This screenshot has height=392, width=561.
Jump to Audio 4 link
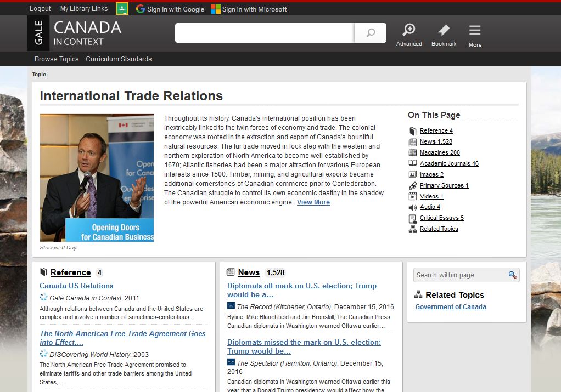pos(430,207)
